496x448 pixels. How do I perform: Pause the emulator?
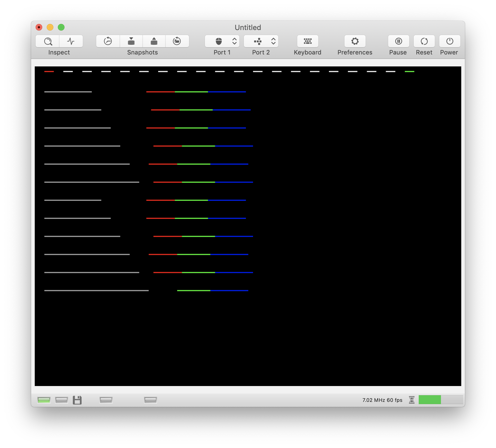tap(399, 41)
